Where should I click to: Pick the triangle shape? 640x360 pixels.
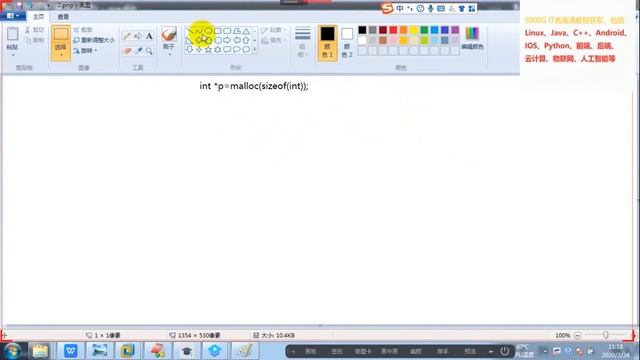tap(246, 31)
